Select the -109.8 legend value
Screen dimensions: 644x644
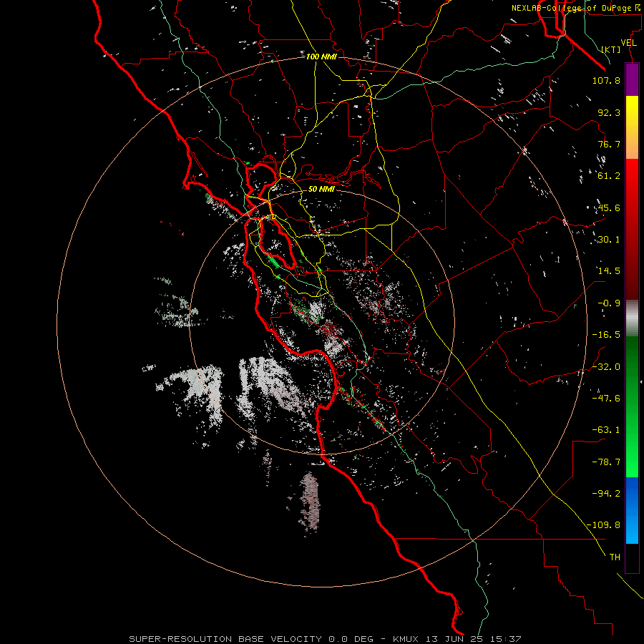click(603, 525)
